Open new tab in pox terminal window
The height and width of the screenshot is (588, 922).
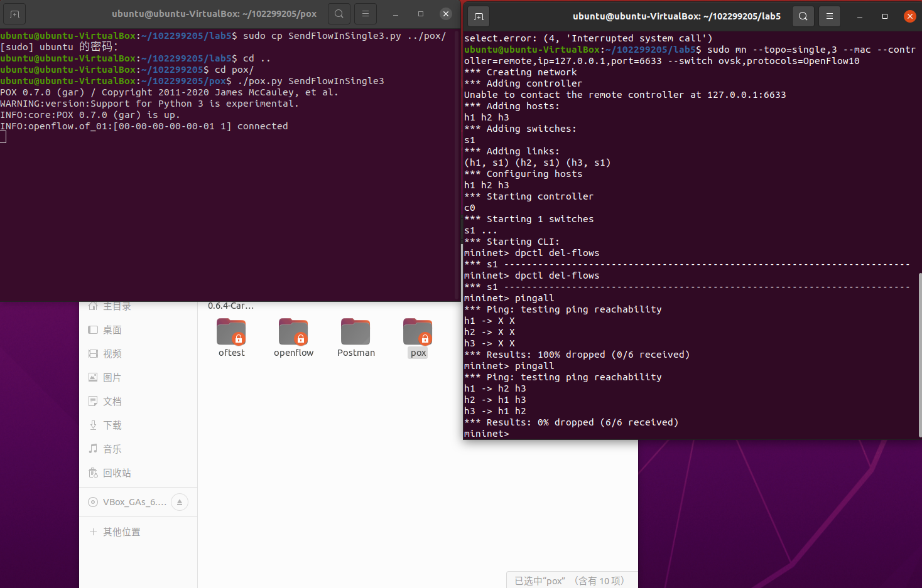tap(14, 14)
